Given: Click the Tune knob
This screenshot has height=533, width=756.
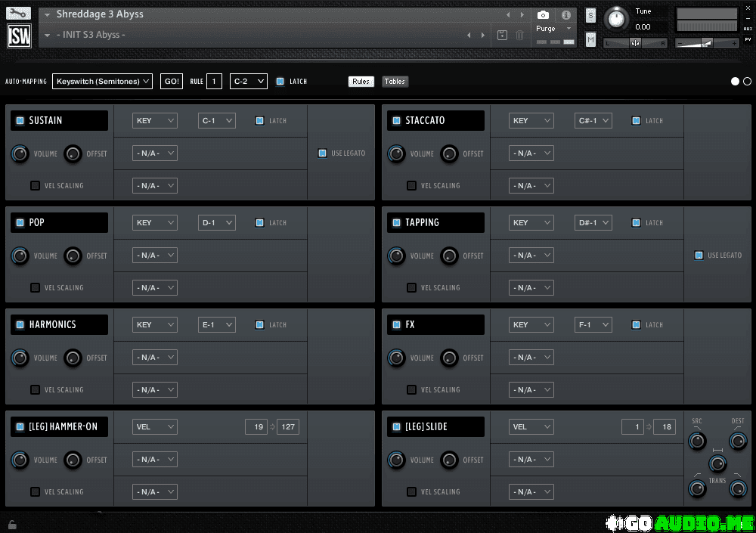Looking at the screenshot, I should pyautogui.click(x=617, y=18).
